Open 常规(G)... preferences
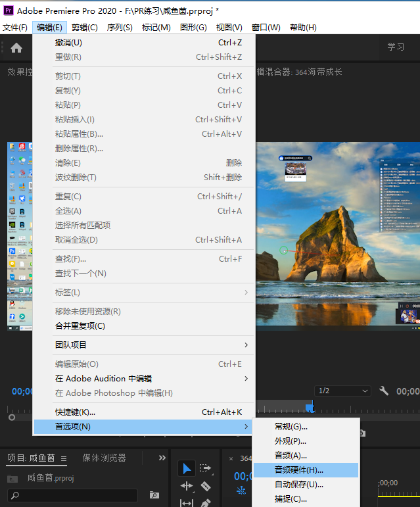Screen dimensions: 420x507 (306, 427)
